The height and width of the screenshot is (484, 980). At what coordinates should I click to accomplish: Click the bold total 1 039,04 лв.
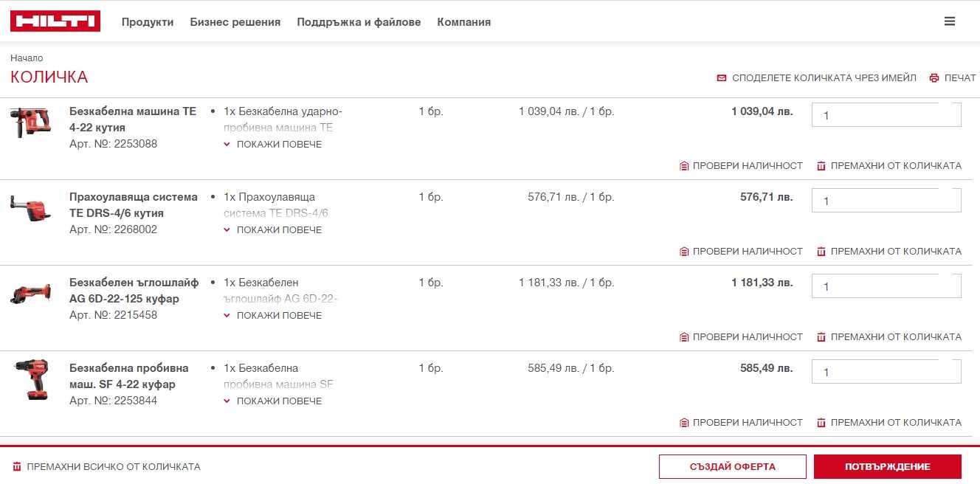tap(762, 111)
